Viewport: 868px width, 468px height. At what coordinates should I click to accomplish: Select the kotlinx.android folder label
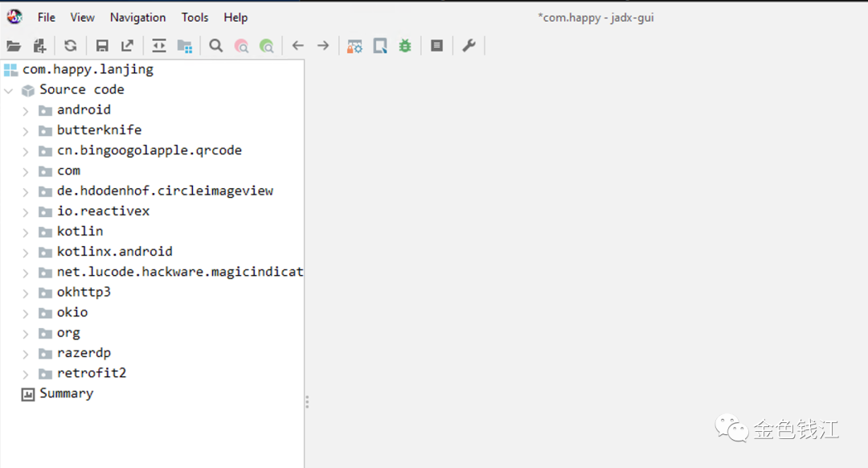point(115,252)
